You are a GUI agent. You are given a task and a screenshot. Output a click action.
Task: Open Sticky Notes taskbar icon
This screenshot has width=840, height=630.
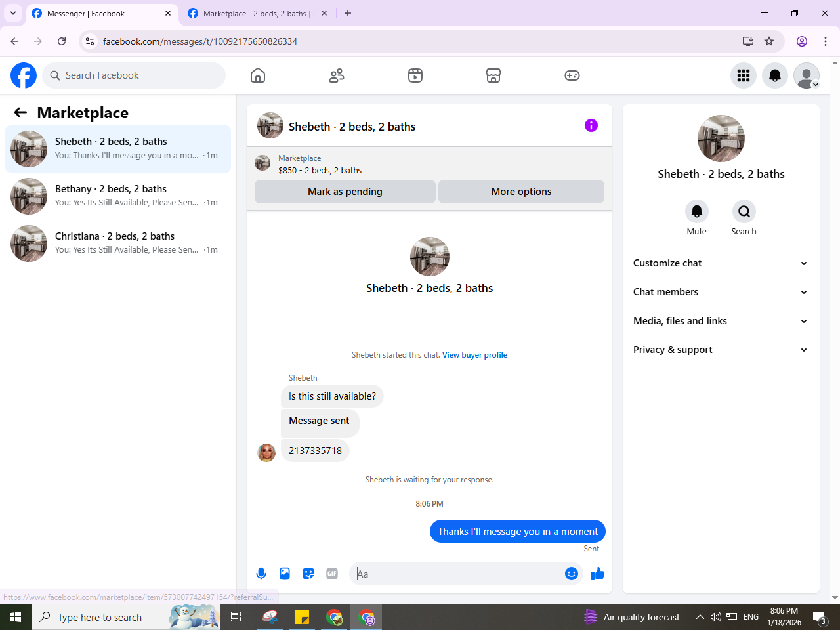coord(302,617)
